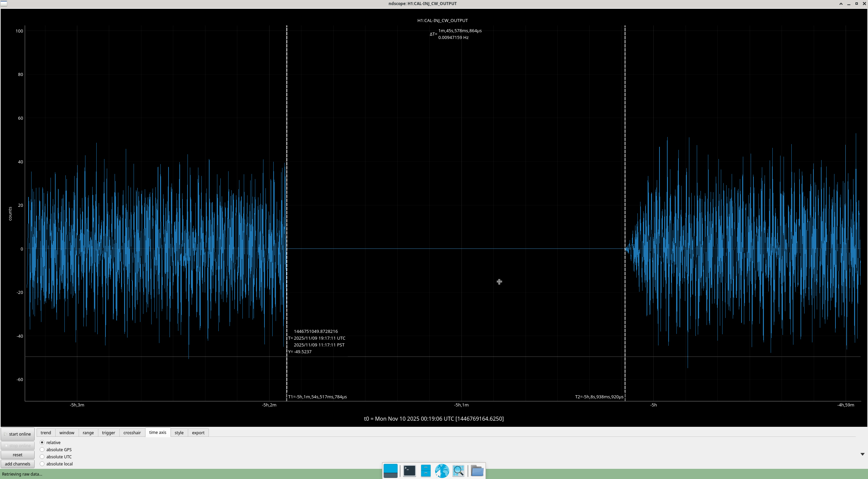The width and height of the screenshot is (868, 479).
Task: Collapse the control panel with arrow
Action: tap(863, 454)
